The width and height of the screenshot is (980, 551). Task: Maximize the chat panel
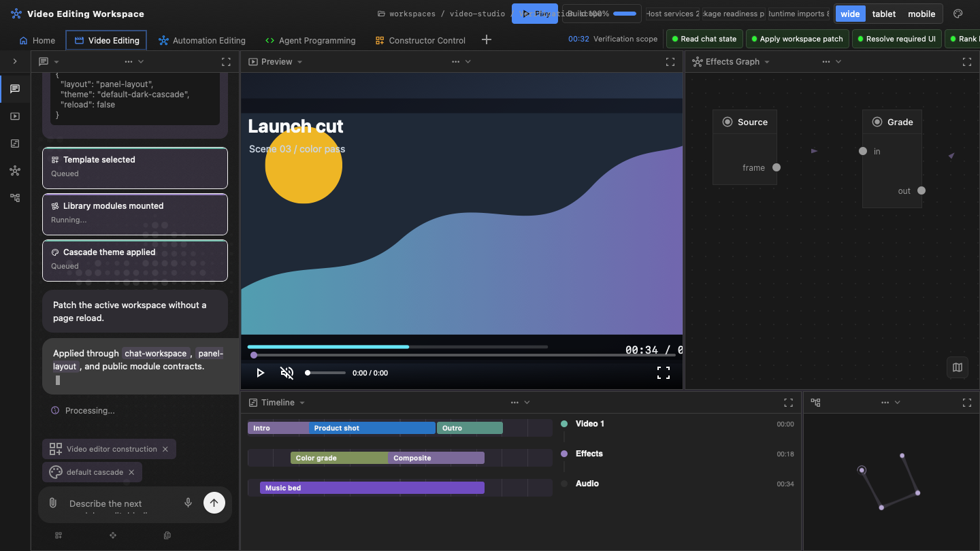(x=226, y=61)
